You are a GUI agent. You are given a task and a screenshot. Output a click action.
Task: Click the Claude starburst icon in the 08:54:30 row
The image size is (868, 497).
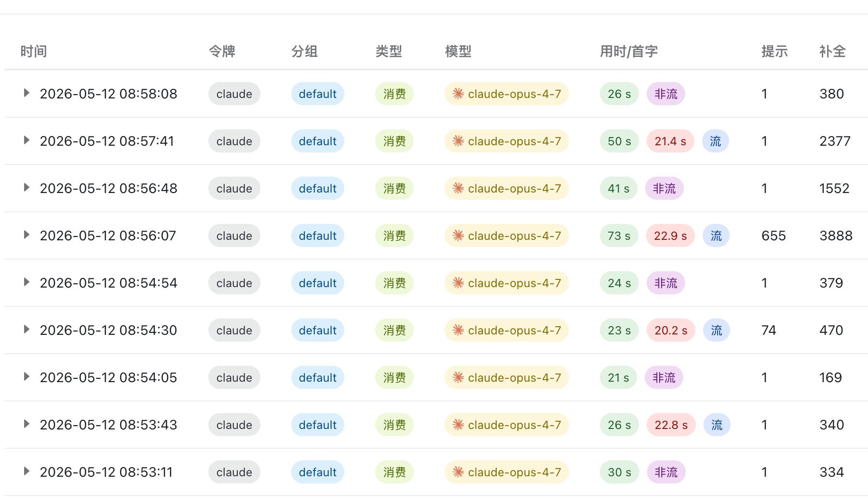[x=458, y=330]
